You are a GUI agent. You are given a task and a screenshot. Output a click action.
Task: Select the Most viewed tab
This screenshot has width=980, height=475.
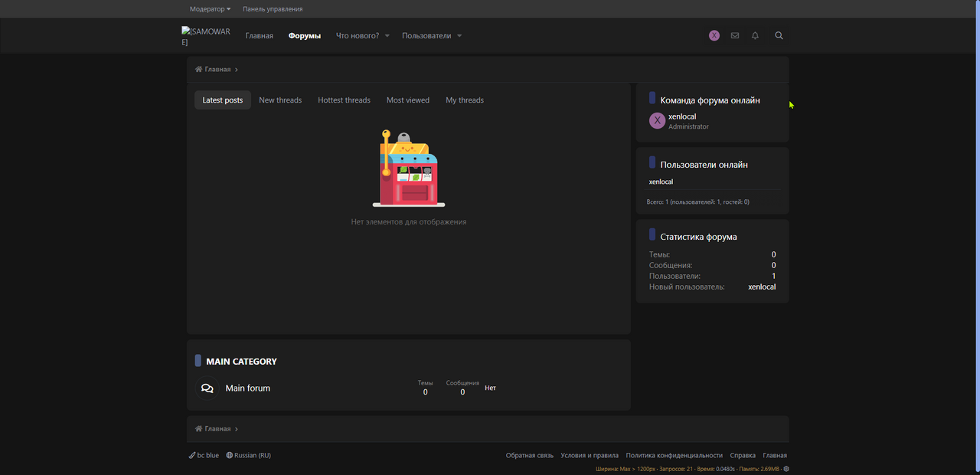[408, 100]
